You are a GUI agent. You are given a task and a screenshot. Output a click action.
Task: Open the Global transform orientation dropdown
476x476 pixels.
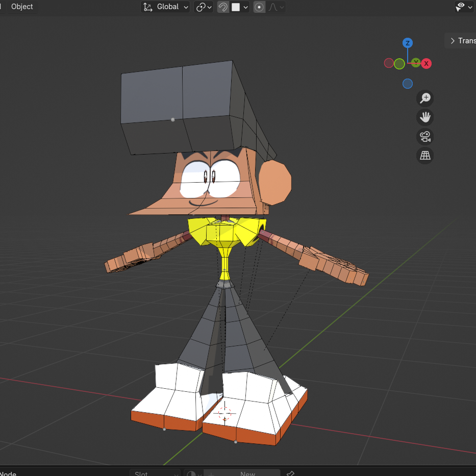165,7
